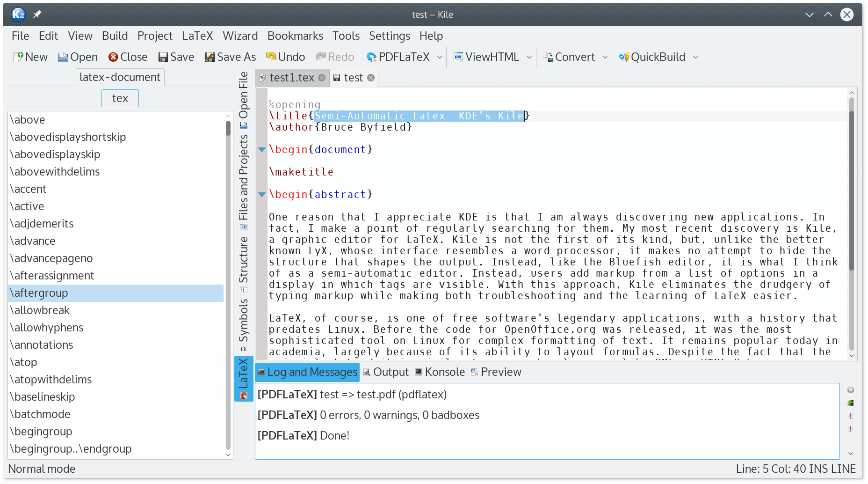The height and width of the screenshot is (484, 868).
Task: Select \abovedisplayshortskip command
Action: coord(116,137)
